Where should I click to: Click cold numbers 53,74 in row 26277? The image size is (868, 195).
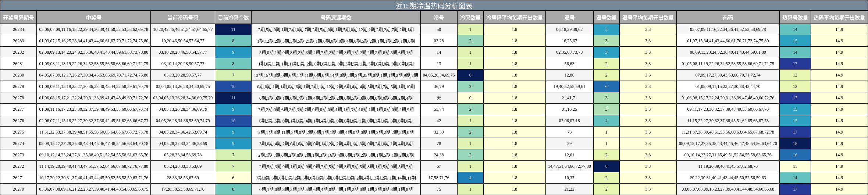click(x=439, y=109)
